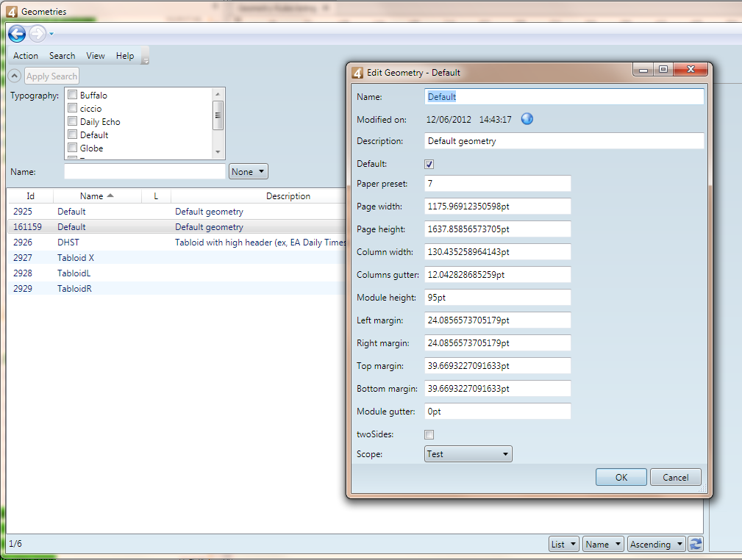Click the Left margin field
The width and height of the screenshot is (742, 560).
[498, 320]
